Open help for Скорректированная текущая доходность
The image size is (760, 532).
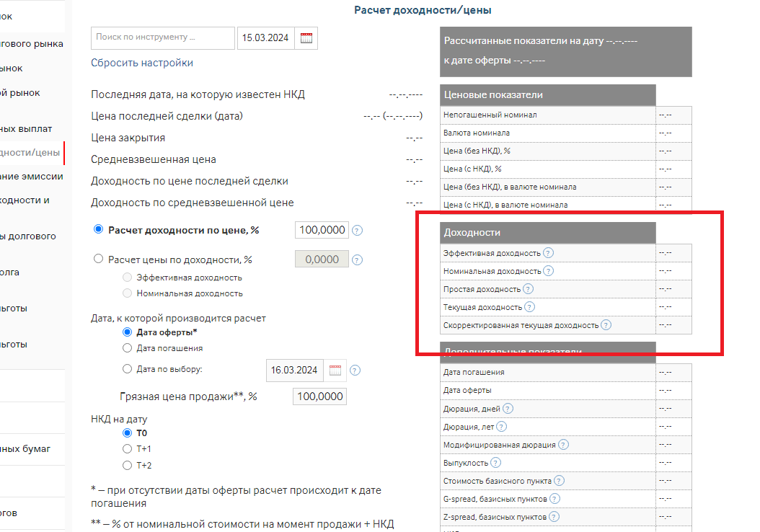(x=606, y=324)
